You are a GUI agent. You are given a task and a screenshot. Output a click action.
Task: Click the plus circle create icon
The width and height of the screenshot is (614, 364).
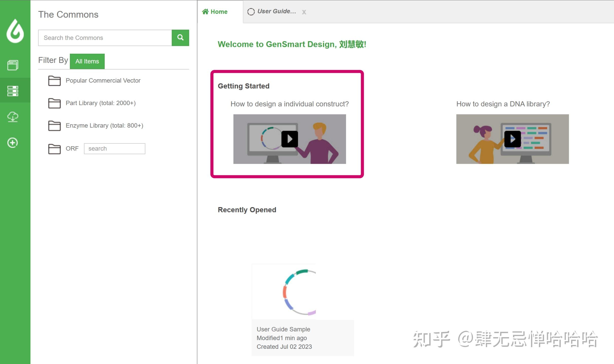pos(13,143)
